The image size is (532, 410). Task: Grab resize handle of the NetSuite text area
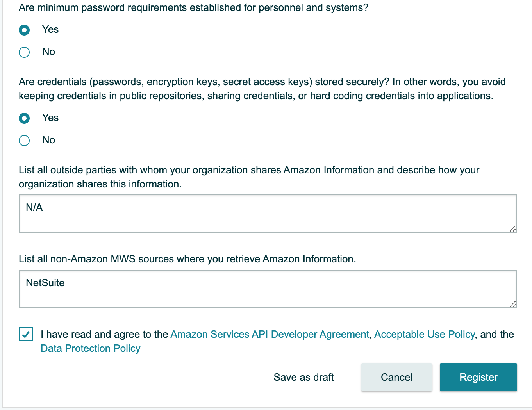(513, 304)
